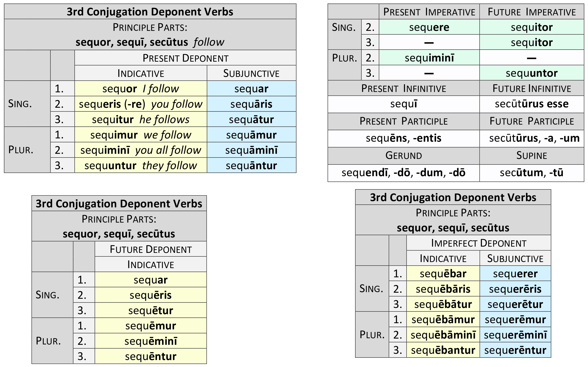Select the 'sequuntur they follow' cell
The image size is (588, 367).
pos(141,165)
